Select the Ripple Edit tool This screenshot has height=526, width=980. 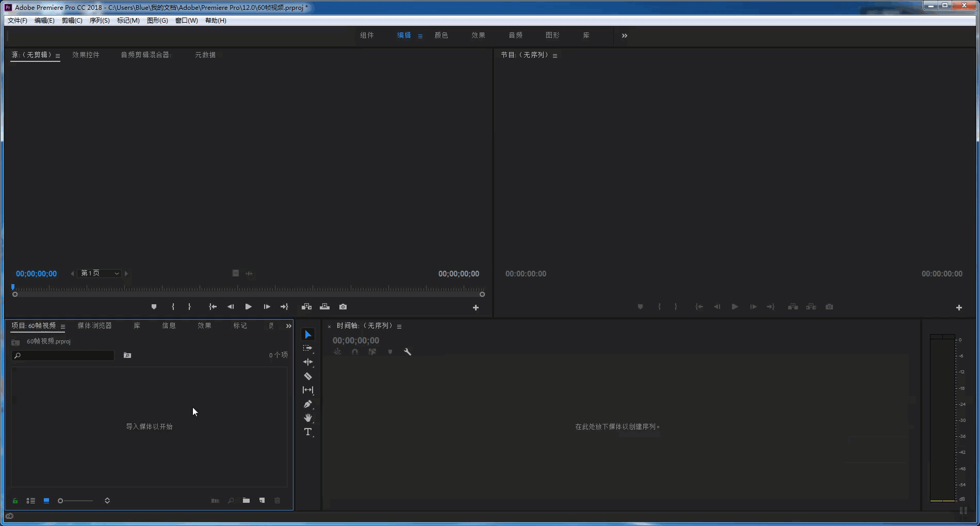click(308, 362)
